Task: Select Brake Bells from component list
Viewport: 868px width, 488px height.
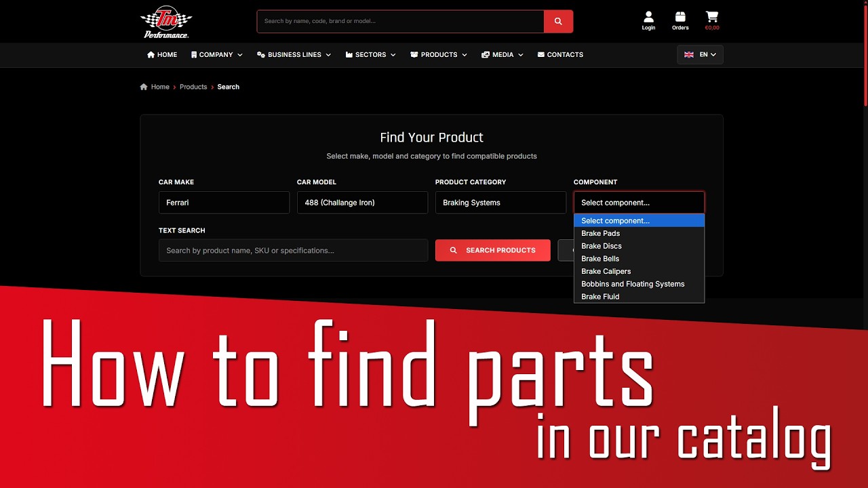Action: point(639,259)
